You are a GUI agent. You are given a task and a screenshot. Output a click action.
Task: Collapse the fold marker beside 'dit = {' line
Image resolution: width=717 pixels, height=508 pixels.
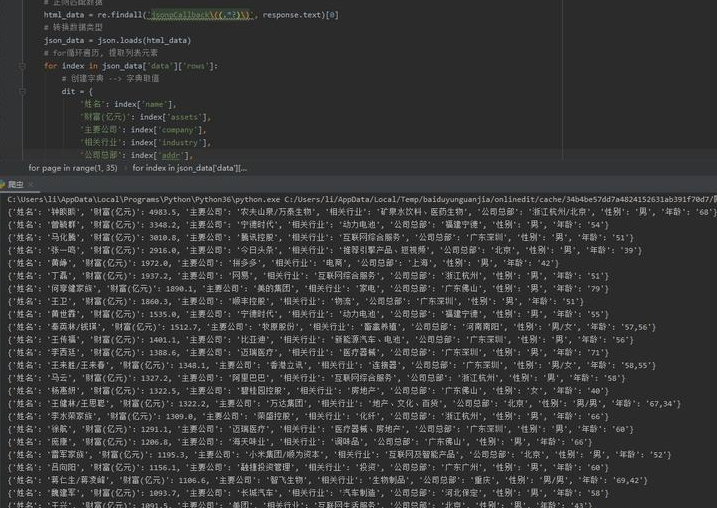pyautogui.click(x=22, y=91)
